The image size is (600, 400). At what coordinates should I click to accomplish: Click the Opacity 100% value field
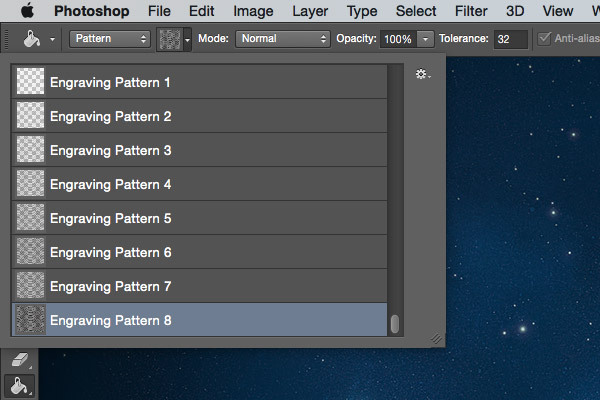[398, 39]
